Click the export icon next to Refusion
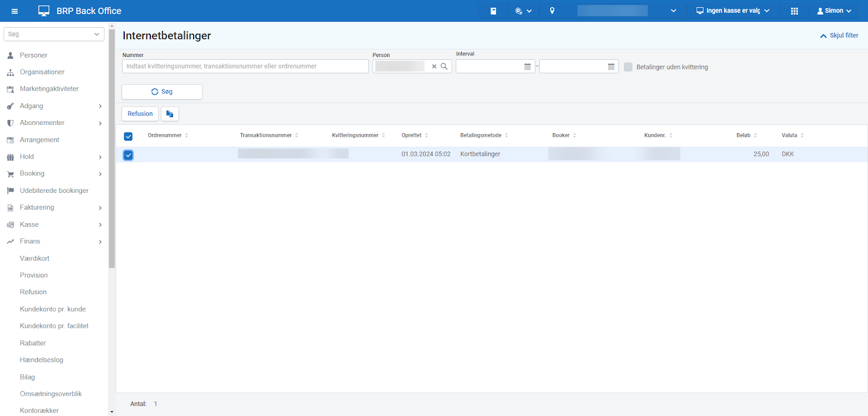Image resolution: width=868 pixels, height=416 pixels. tap(170, 114)
